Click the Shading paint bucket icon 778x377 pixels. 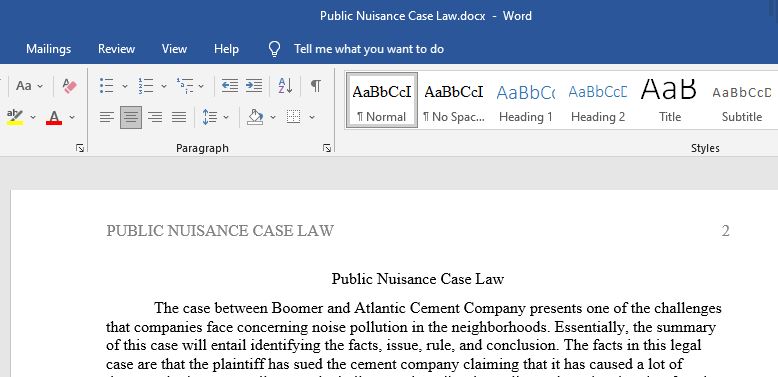tap(255, 117)
